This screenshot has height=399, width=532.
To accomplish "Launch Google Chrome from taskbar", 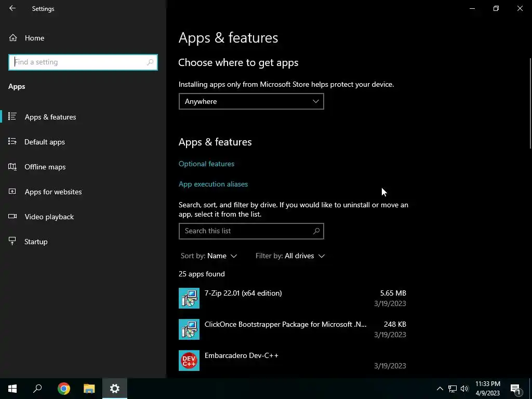I will tap(63, 389).
